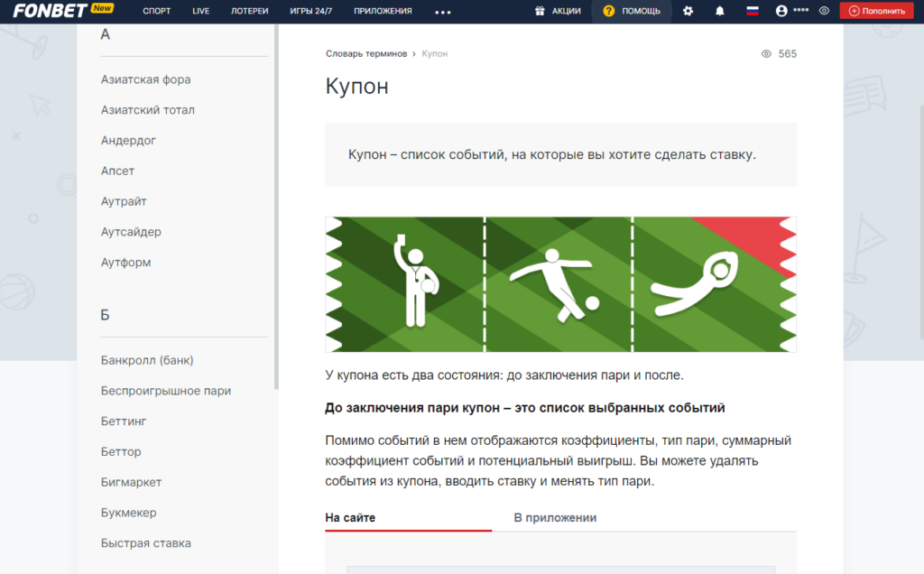
Task: Click the sidebar glossary scrollbar
Action: tap(276, 207)
